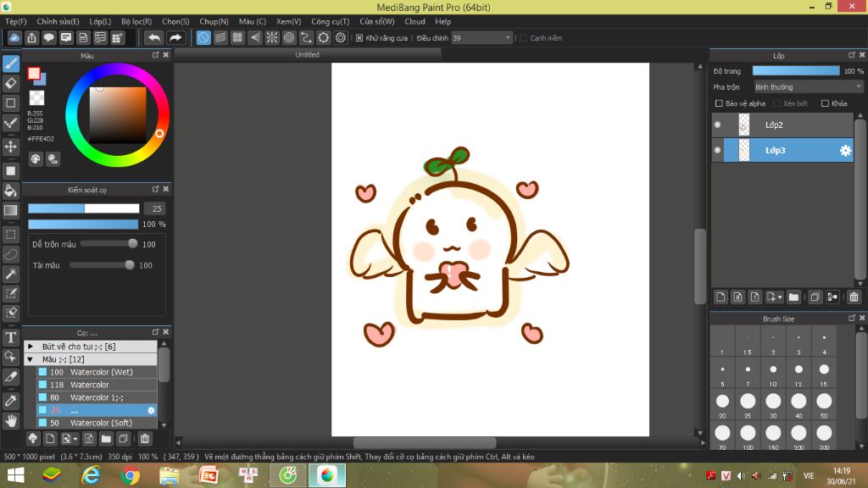Open the Help menu
868x488 pixels.
(442, 21)
